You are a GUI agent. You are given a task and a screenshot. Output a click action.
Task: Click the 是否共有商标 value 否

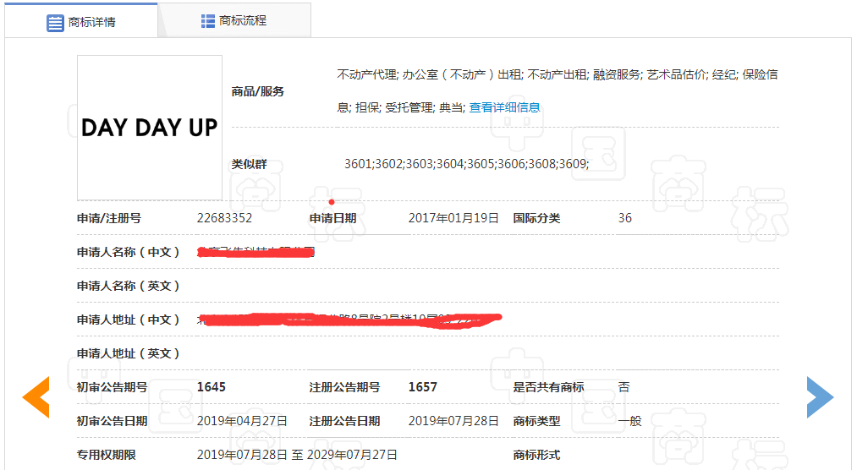click(624, 387)
